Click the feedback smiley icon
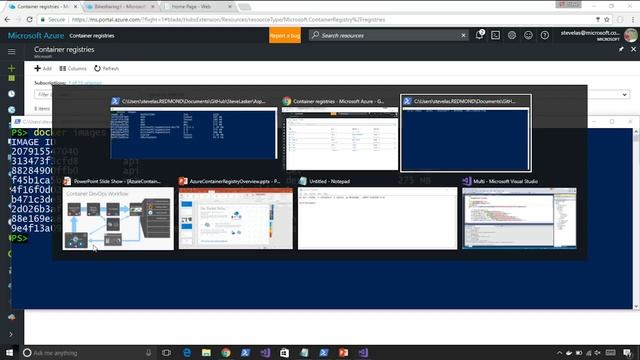Screen dimensions: 640x360 528,35
